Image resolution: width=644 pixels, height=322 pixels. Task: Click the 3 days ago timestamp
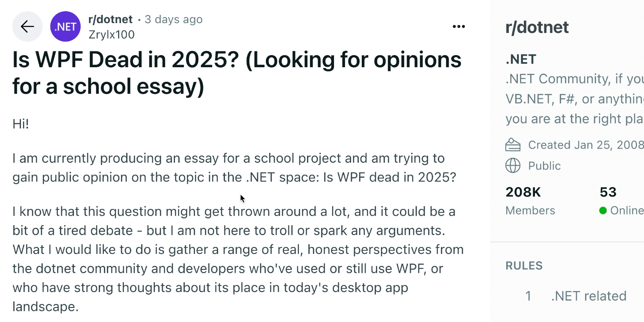[x=173, y=19]
